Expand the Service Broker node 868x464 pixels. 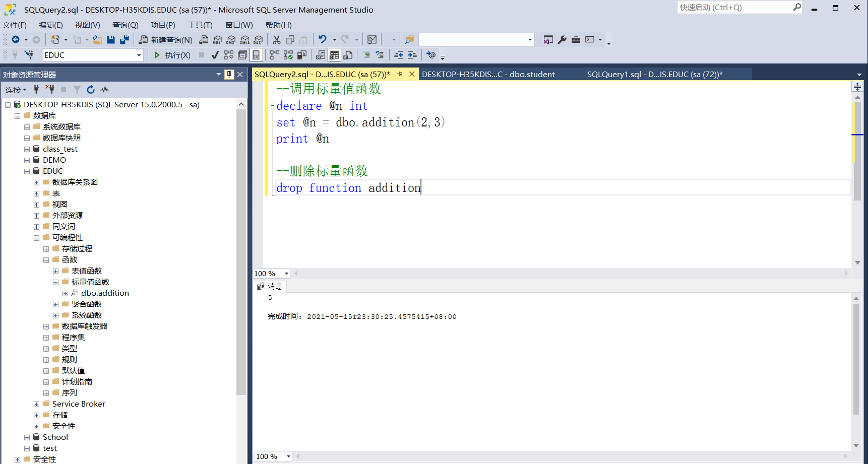point(36,404)
